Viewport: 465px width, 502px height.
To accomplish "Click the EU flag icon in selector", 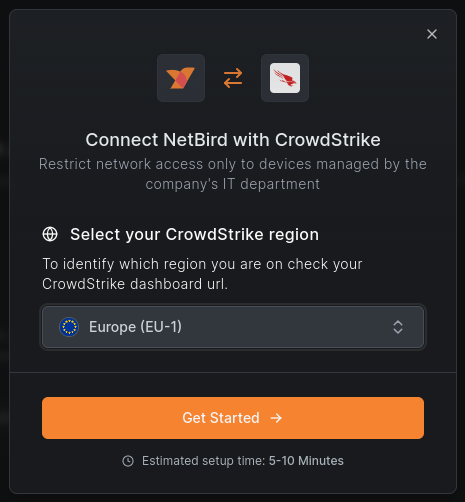I will [69, 327].
